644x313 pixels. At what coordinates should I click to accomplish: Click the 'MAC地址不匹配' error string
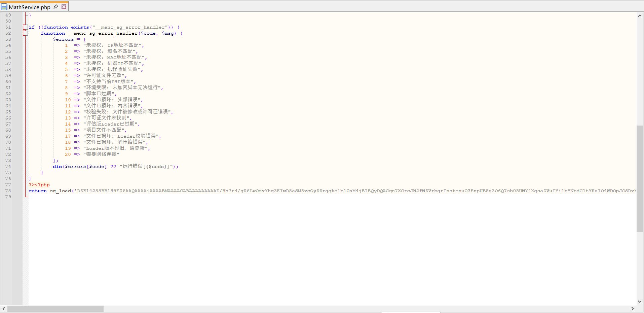pos(124,58)
